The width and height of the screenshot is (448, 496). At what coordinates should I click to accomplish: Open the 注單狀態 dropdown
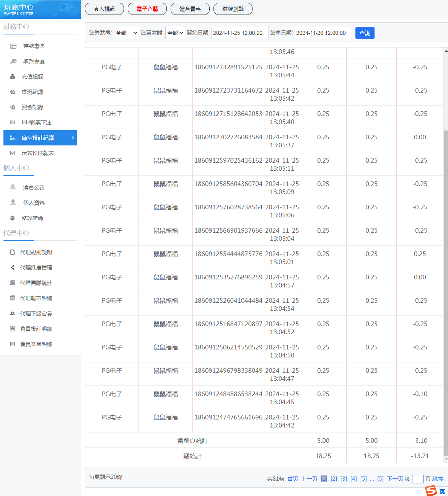click(175, 33)
